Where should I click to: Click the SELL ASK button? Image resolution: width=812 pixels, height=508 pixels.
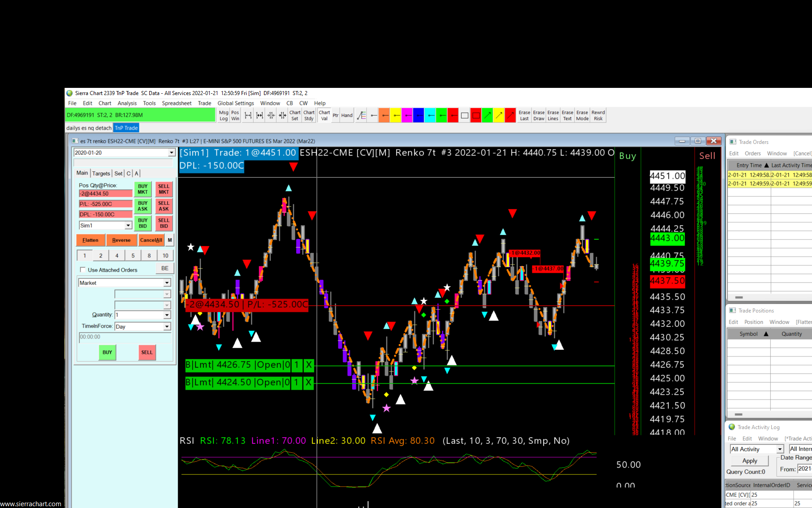click(x=164, y=206)
